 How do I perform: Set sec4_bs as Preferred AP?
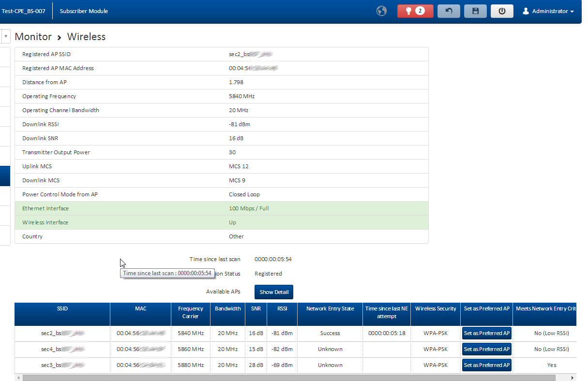[486, 349]
